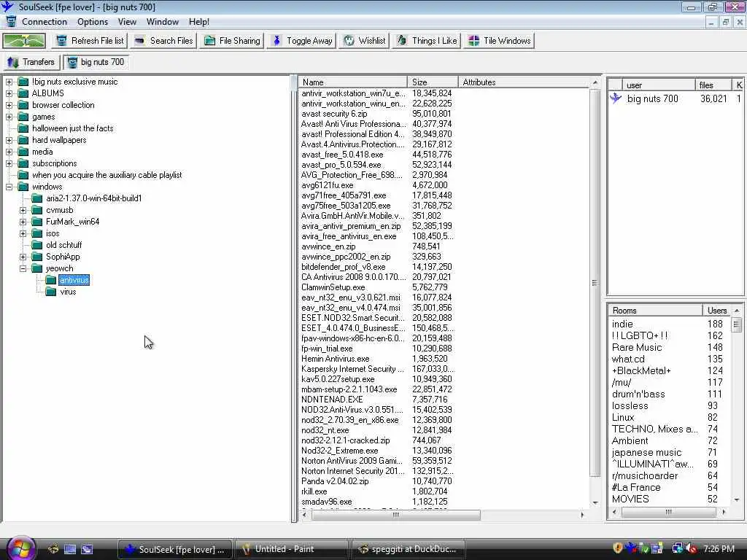The height and width of the screenshot is (560, 747).
Task: Select file ClamwinSetup.exe
Action: [x=333, y=287]
